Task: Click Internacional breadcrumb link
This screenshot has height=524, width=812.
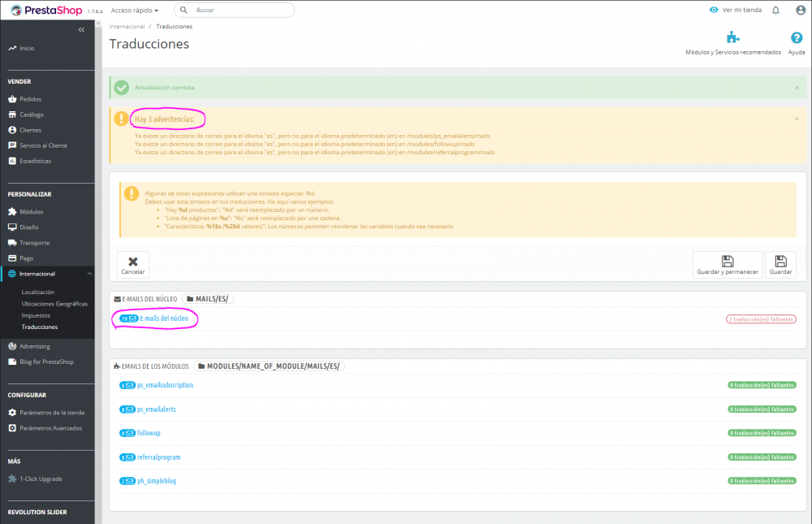Action: tap(127, 27)
